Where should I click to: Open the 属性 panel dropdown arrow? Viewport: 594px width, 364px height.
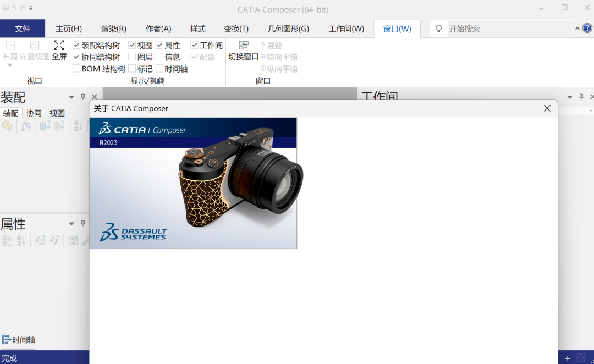[71, 224]
